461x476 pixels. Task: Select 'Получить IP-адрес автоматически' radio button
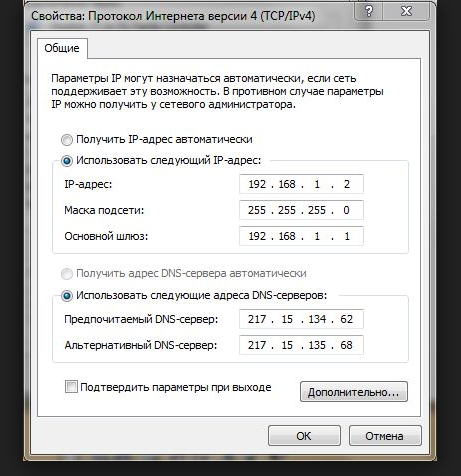(x=67, y=140)
